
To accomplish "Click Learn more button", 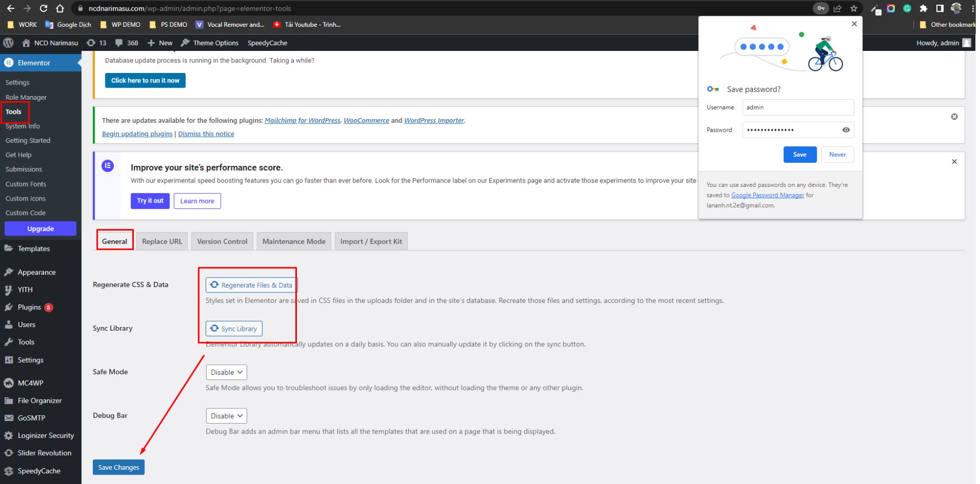I will click(197, 201).
